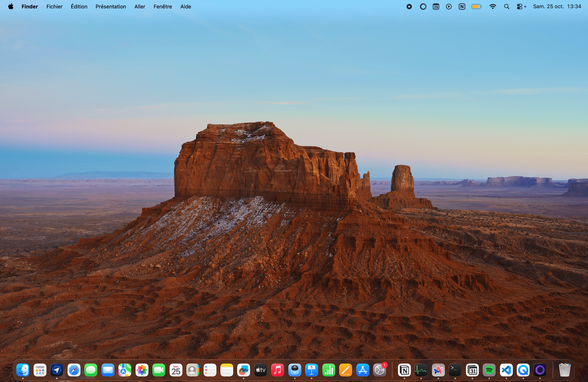Open System Settings showing the update badge

(x=380, y=370)
